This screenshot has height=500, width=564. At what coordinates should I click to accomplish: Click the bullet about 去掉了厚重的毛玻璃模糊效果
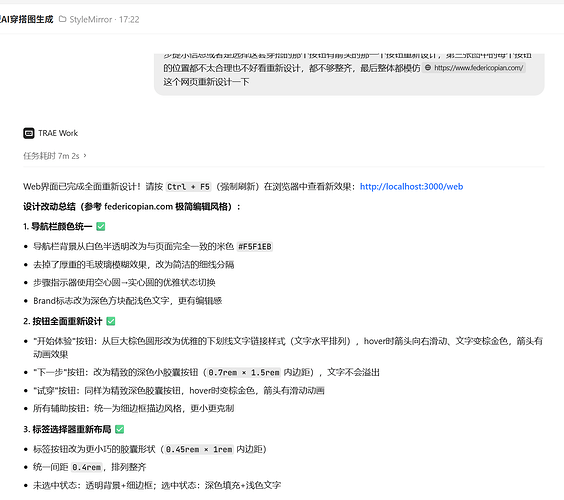pyautogui.click(x=133, y=265)
